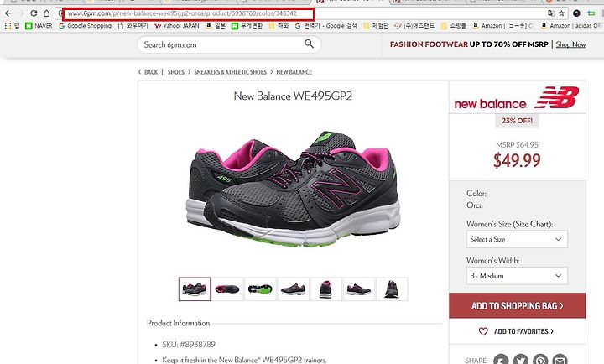Select third thumbnail showing green sole
This screenshot has height=364, width=604.
(260, 289)
